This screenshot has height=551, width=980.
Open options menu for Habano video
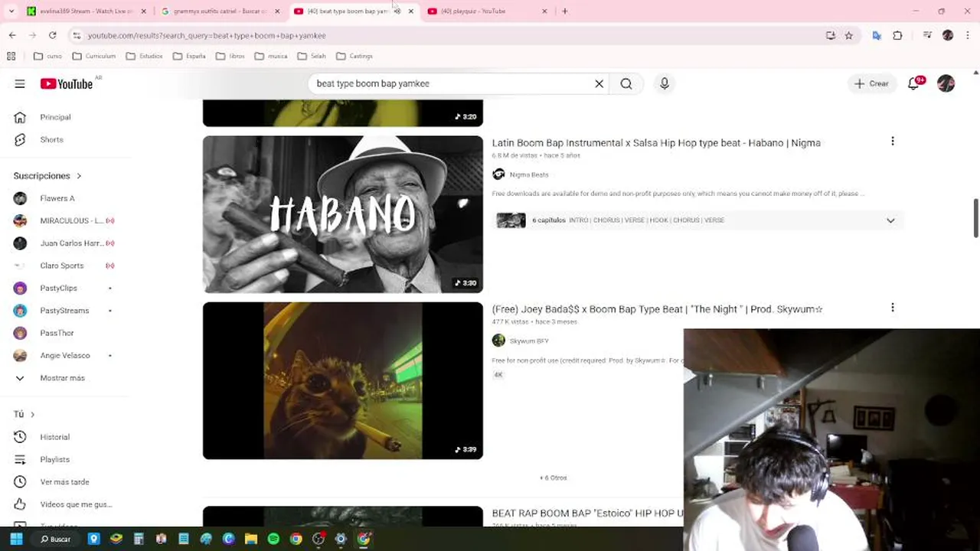click(x=892, y=141)
